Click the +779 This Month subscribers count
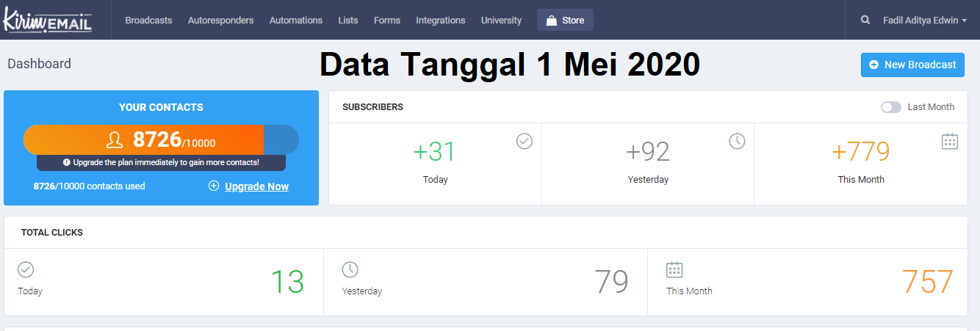The height and width of the screenshot is (331, 980). (860, 152)
